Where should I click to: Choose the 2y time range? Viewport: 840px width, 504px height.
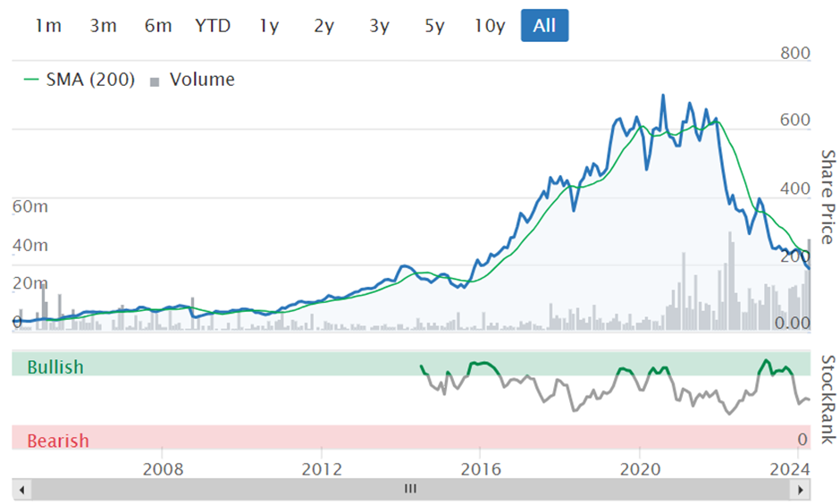pyautogui.click(x=324, y=26)
